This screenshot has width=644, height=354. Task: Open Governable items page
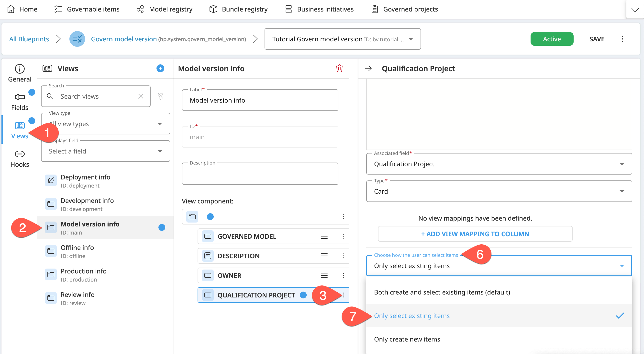(87, 9)
